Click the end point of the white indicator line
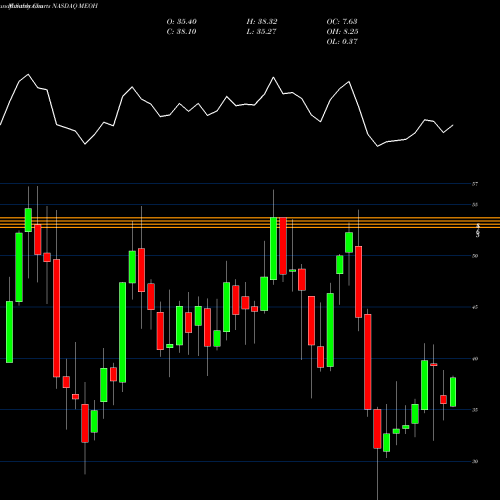This screenshot has height=500, width=500. [x=453, y=125]
